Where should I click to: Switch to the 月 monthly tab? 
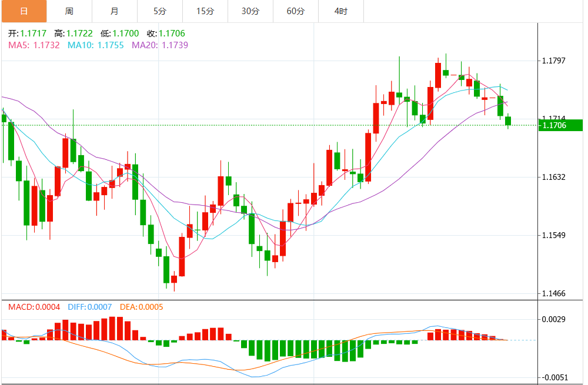pyautogui.click(x=115, y=11)
